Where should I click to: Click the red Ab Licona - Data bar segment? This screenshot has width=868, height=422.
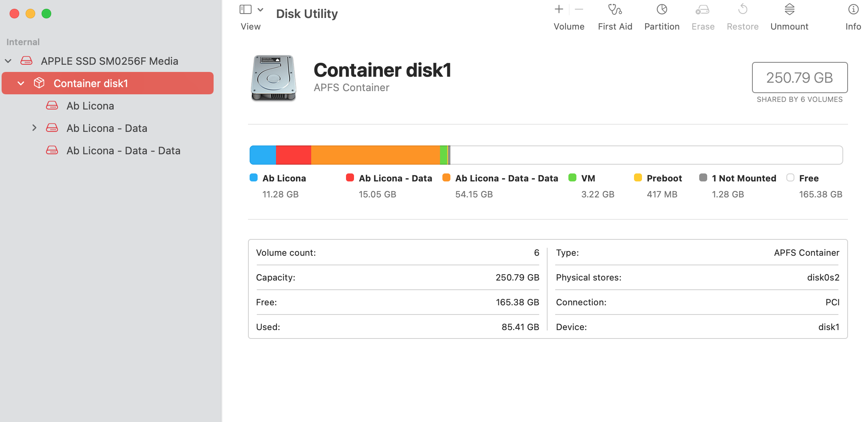(x=294, y=155)
